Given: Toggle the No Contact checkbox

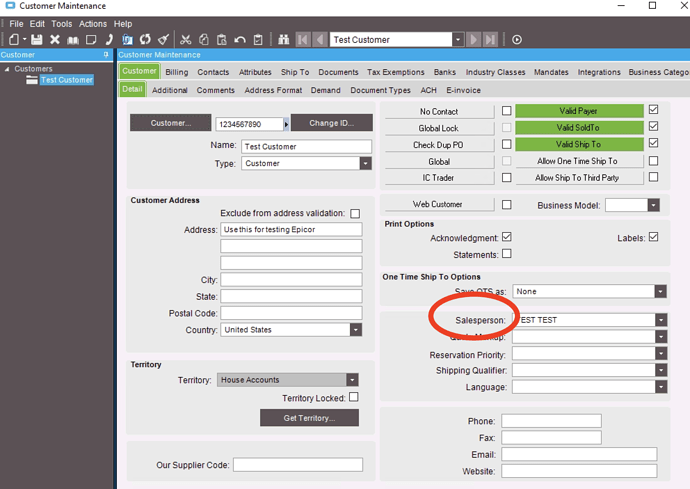Looking at the screenshot, I should [x=506, y=110].
